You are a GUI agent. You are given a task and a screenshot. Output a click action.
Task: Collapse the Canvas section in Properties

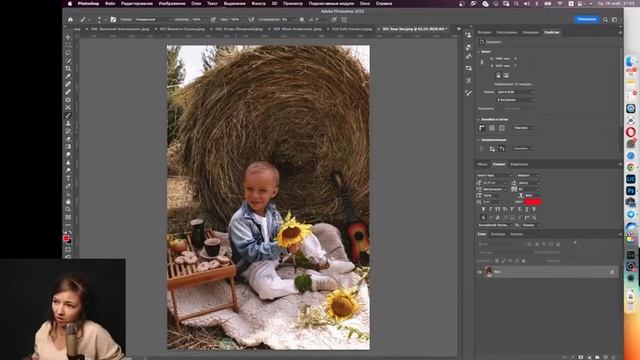(479, 52)
